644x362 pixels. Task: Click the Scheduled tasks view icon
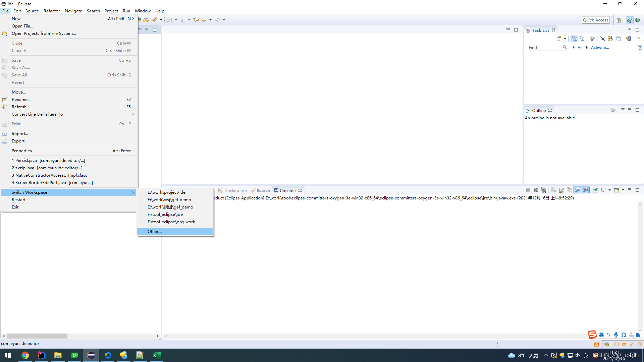(582, 39)
